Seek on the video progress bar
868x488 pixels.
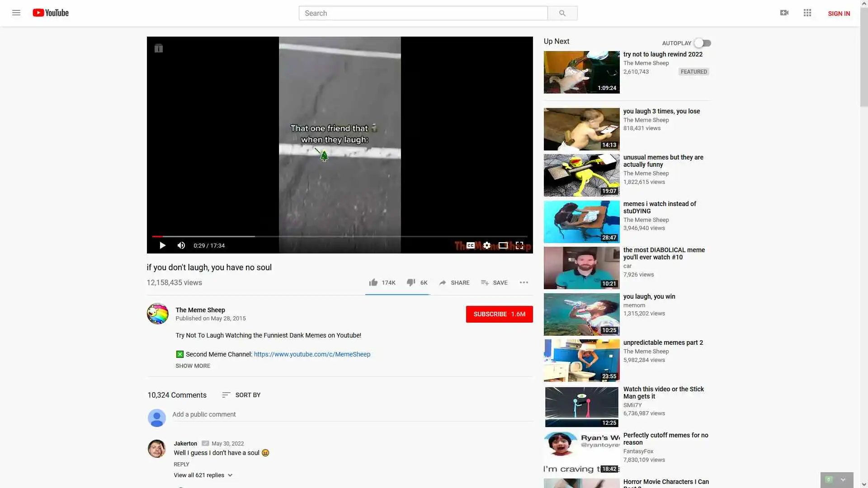(x=339, y=236)
